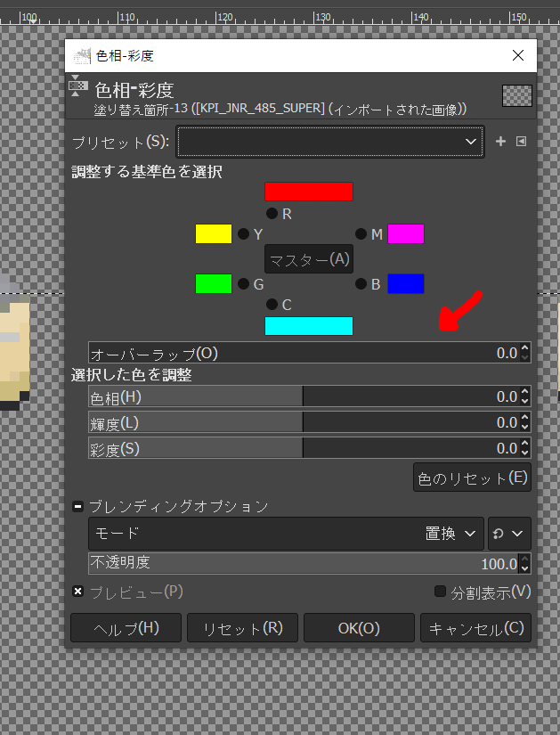This screenshot has width=560, height=735.
Task: Click the cyan color swatch
Action: pos(309,326)
